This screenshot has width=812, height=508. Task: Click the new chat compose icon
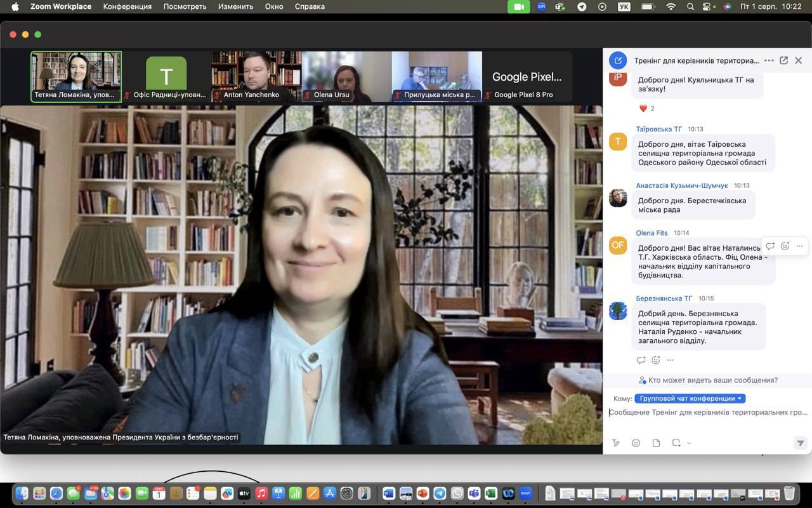click(618, 60)
